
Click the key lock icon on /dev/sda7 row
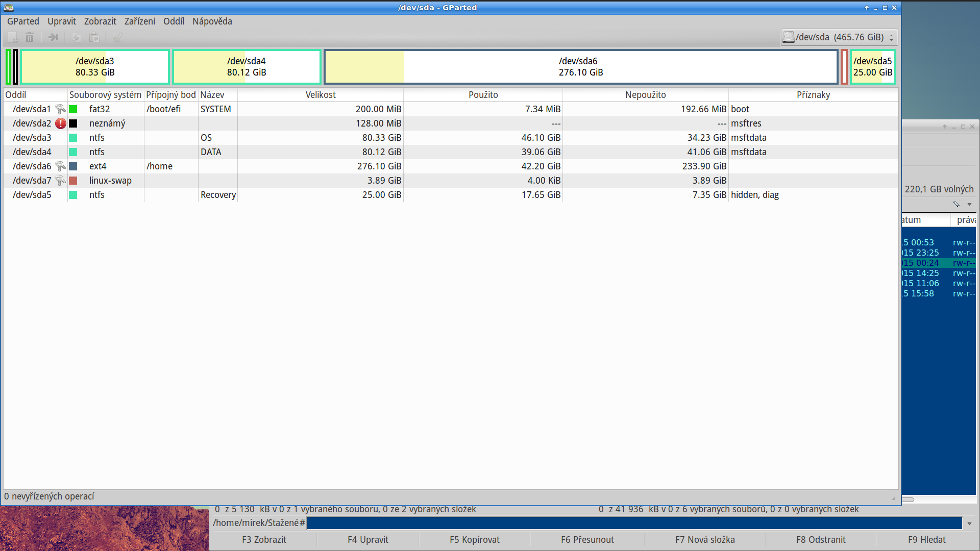60,181
